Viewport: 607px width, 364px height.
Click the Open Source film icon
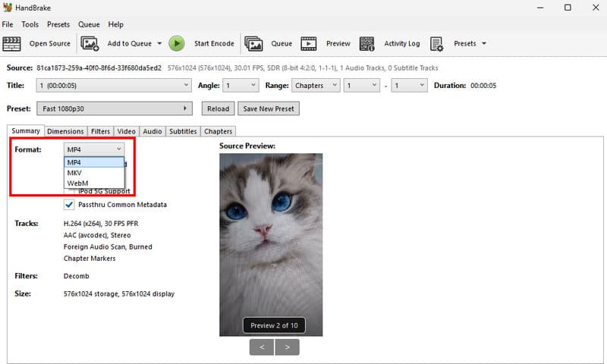(12, 44)
